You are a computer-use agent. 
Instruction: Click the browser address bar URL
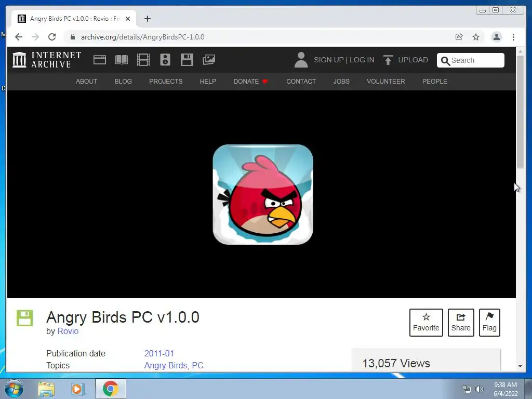pyautogui.click(x=142, y=37)
